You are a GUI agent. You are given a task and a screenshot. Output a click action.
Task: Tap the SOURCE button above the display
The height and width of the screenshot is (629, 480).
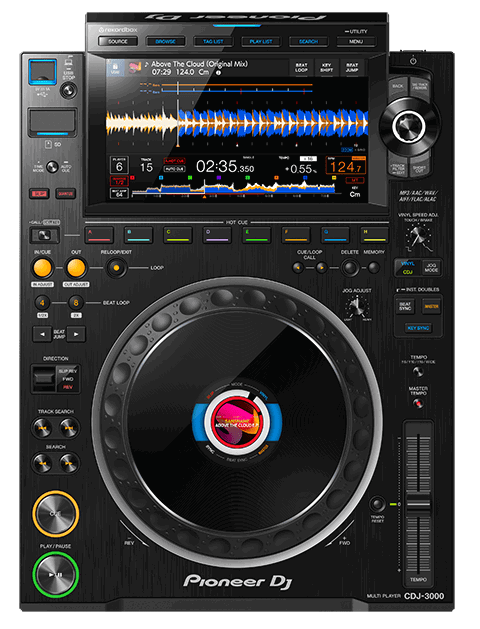[118, 41]
